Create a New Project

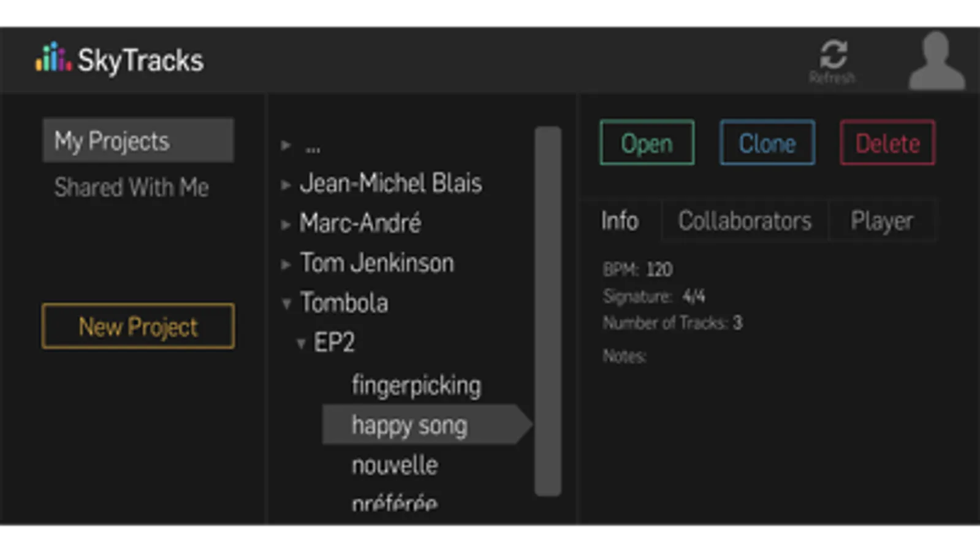[138, 326]
